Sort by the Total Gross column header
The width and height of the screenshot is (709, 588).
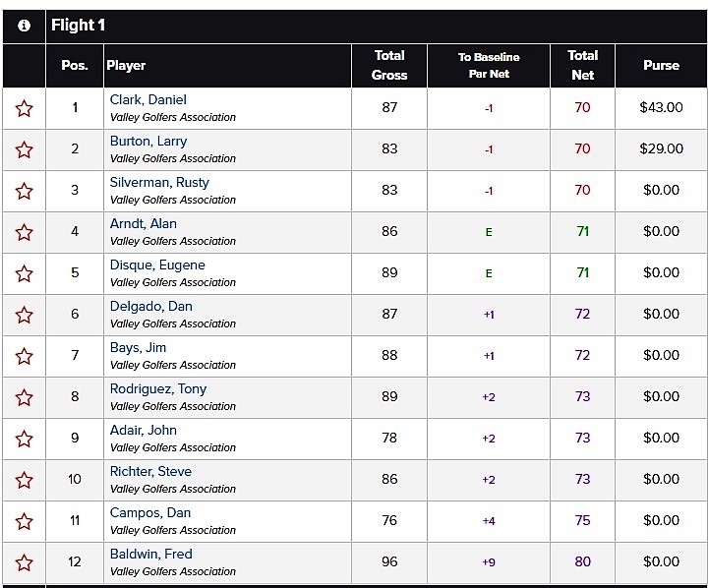389,65
